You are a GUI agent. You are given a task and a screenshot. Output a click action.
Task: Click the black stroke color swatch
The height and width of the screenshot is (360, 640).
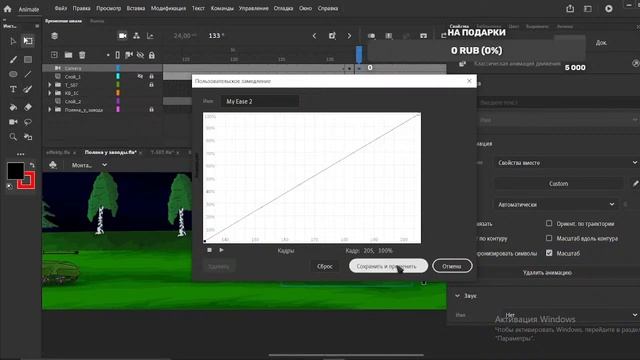16,171
